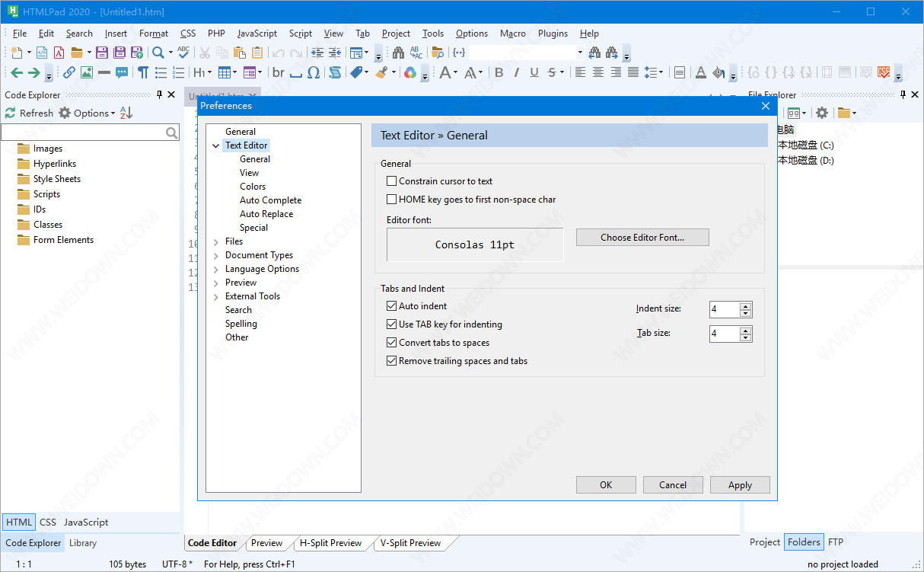
Task: Click the Find in files folder icon
Action: pos(437,53)
